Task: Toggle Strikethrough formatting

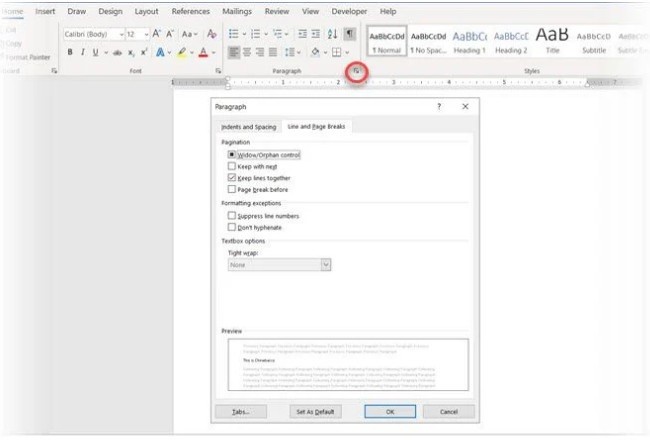Action: click(118, 53)
